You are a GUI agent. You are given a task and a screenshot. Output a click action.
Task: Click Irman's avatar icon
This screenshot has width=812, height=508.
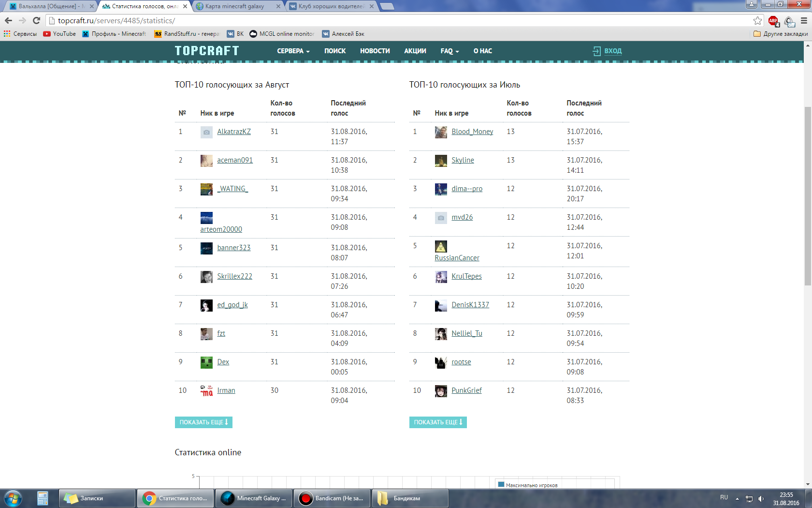pos(206,391)
